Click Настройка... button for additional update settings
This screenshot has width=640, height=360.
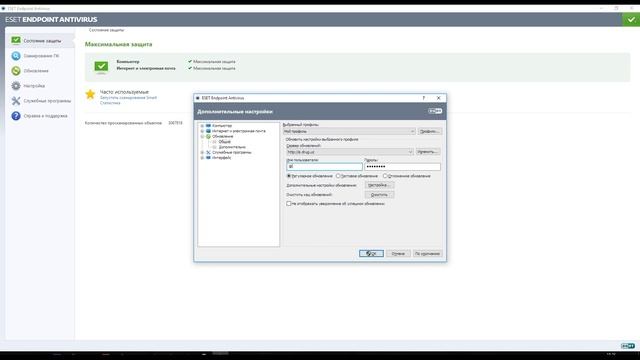pyautogui.click(x=379, y=185)
